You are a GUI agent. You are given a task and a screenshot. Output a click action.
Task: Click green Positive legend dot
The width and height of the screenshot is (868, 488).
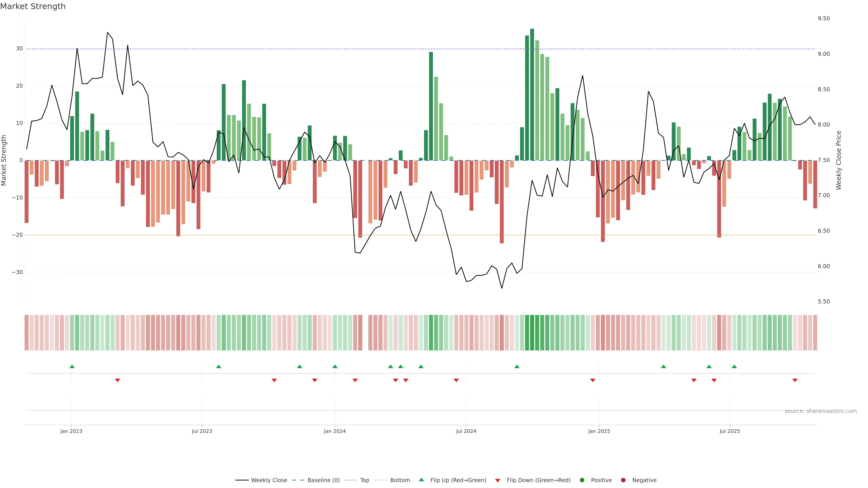click(x=582, y=480)
